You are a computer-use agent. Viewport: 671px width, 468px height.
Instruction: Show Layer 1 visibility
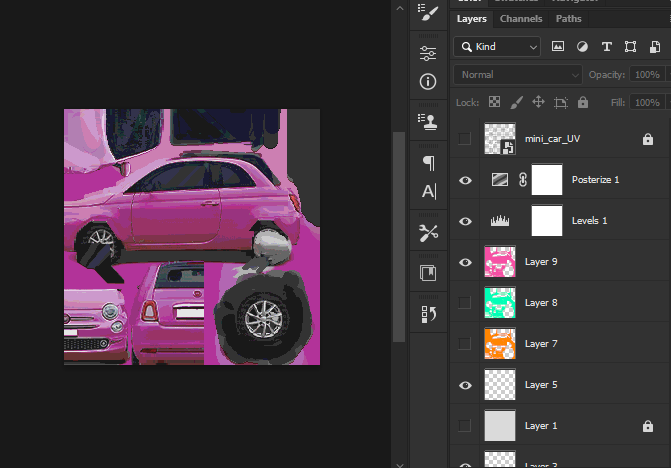pyautogui.click(x=465, y=426)
